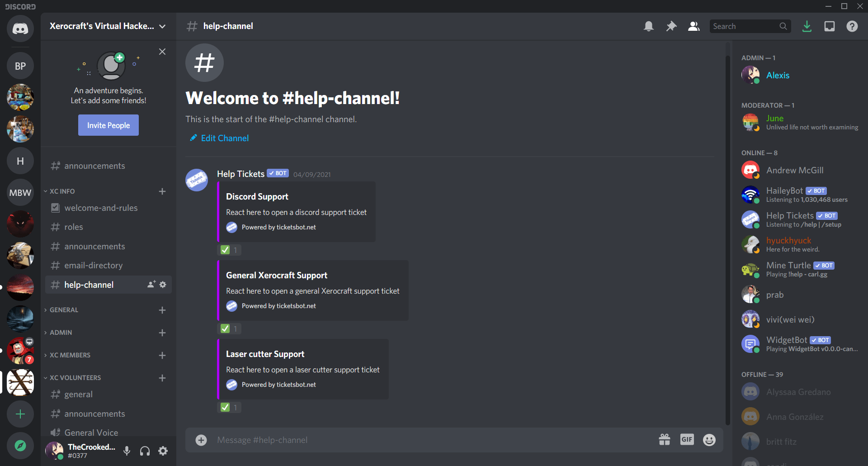The image size is (868, 466).
Task: Open the H server
Action: click(x=20, y=161)
